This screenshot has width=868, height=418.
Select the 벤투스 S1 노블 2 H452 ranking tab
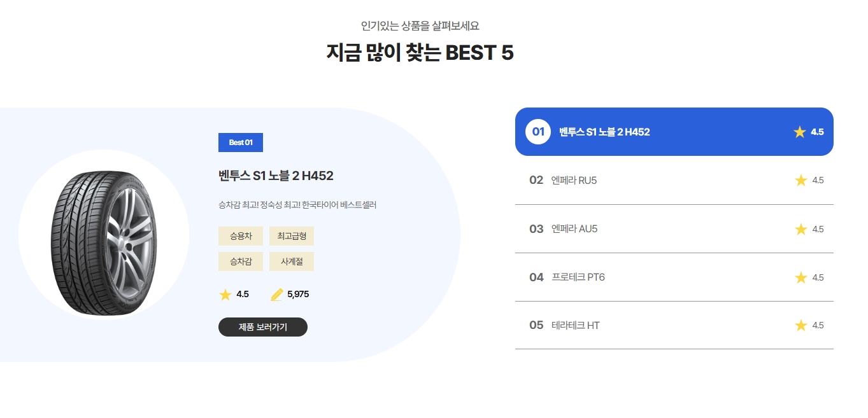pyautogui.click(x=674, y=132)
